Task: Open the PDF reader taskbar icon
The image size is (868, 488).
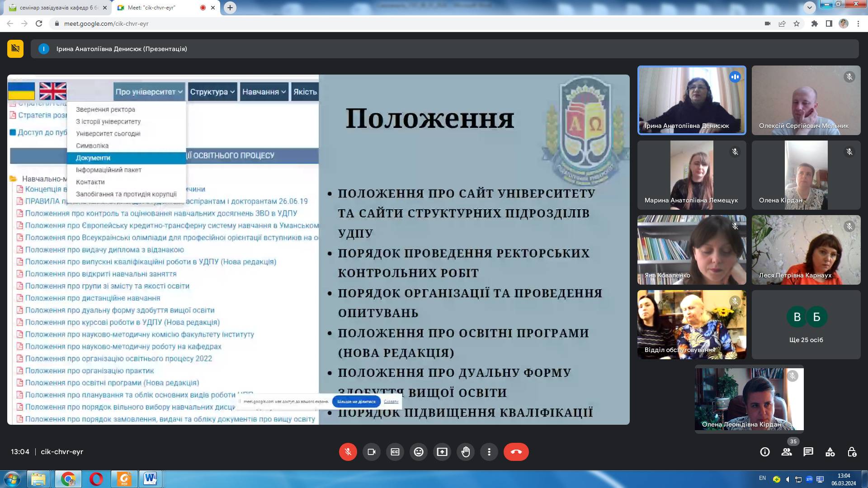Action: click(x=124, y=479)
